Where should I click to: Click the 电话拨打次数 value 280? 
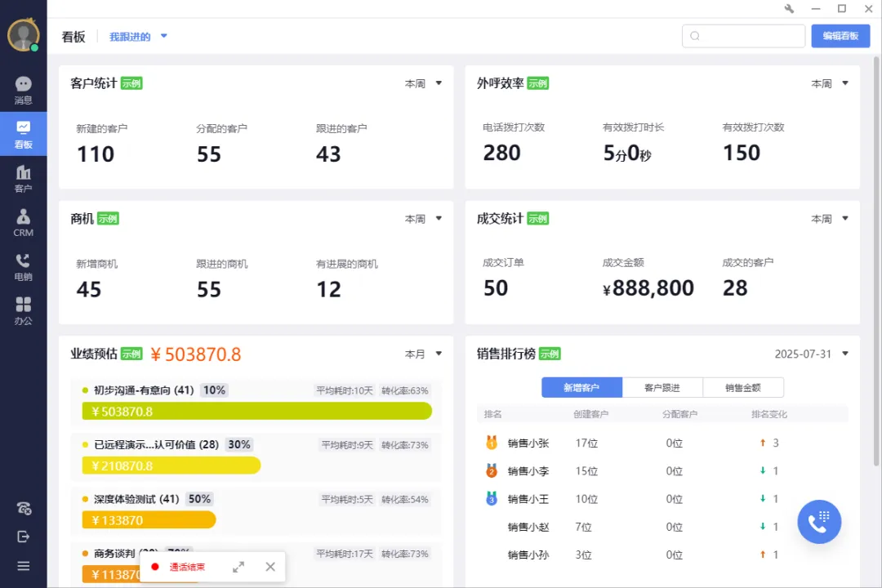pyautogui.click(x=501, y=153)
